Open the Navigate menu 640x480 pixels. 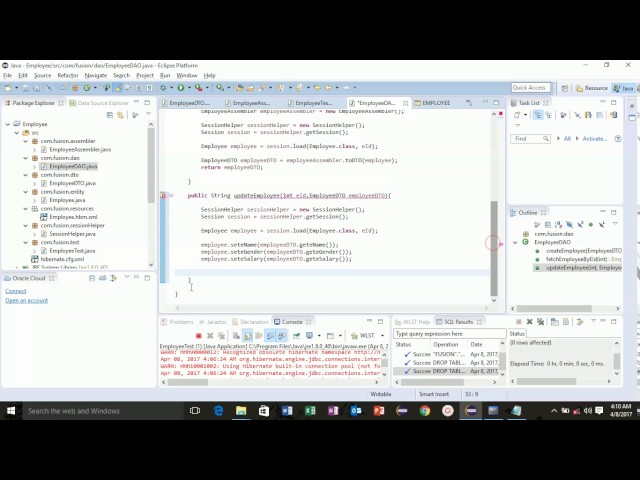pos(96,76)
